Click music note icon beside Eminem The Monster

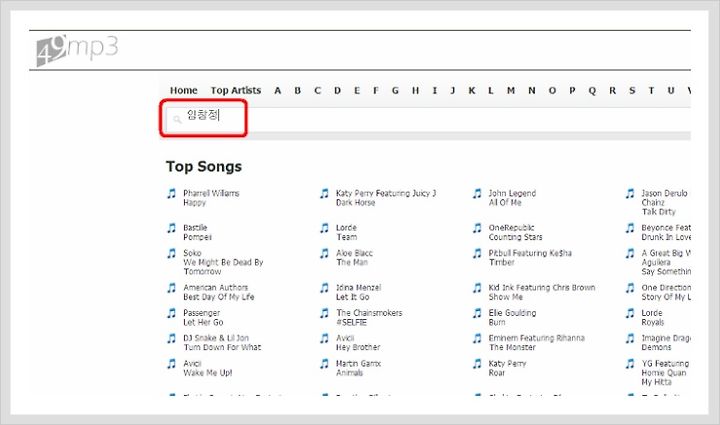477,338
